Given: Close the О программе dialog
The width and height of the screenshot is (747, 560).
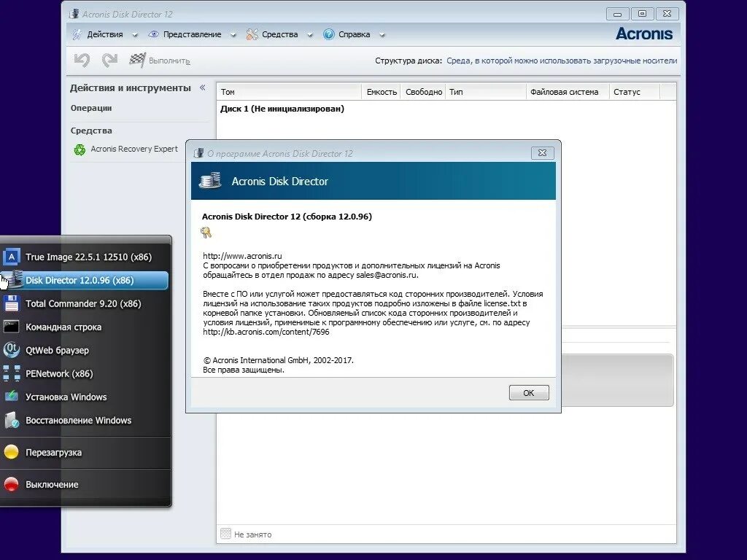Looking at the screenshot, I should 542,153.
